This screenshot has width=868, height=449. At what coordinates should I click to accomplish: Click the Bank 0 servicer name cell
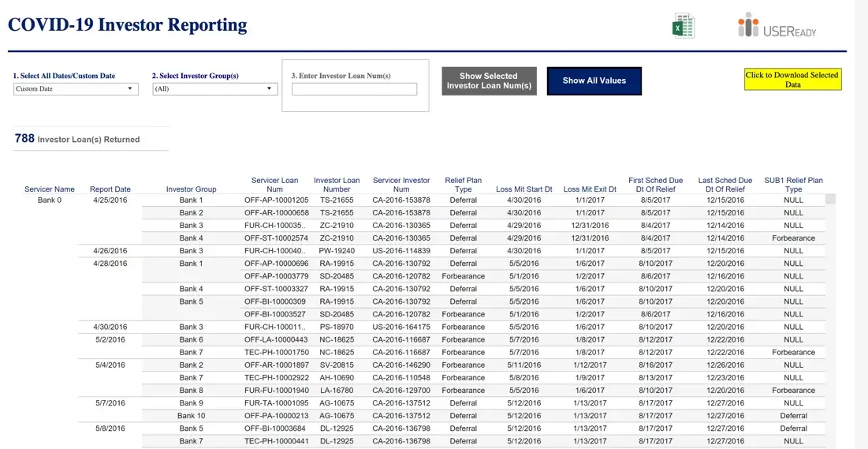tap(50, 200)
